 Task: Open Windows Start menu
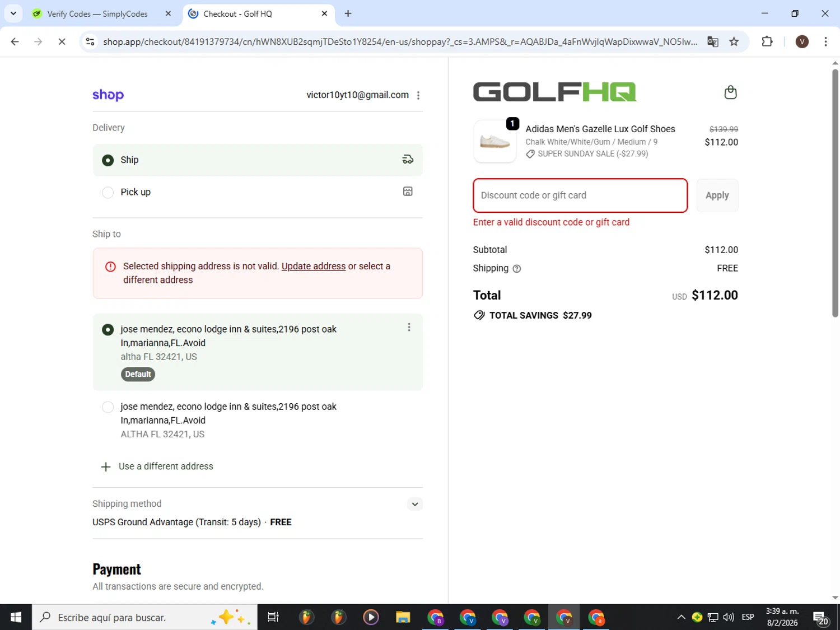click(x=16, y=617)
